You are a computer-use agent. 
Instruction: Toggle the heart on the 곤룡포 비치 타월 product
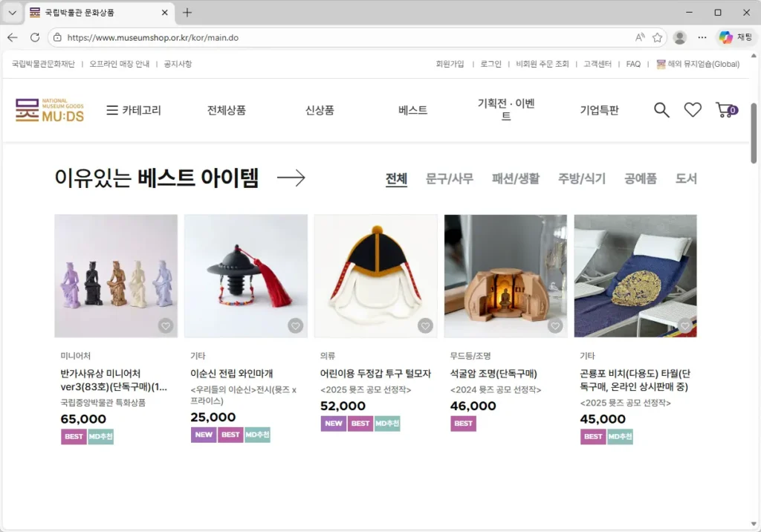684,325
